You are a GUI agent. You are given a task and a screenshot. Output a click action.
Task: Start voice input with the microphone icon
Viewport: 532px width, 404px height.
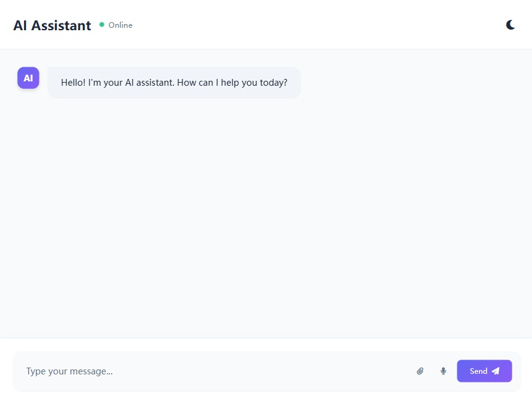point(443,371)
